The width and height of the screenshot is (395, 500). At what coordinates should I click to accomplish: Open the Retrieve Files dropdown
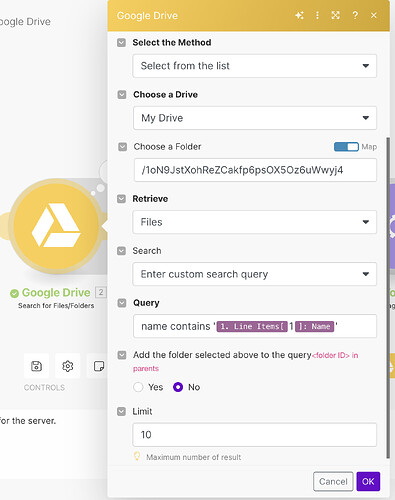tap(255, 222)
